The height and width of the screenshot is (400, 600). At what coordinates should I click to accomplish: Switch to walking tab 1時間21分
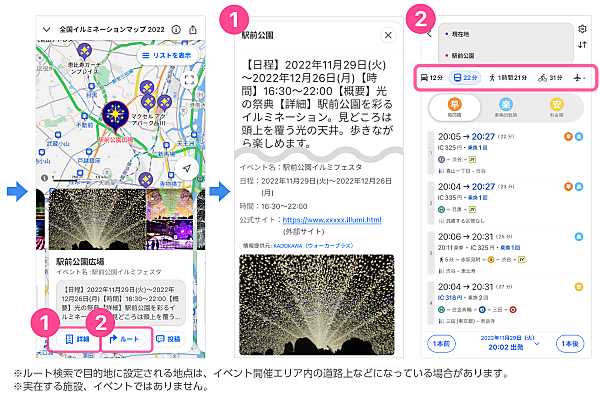[508, 78]
